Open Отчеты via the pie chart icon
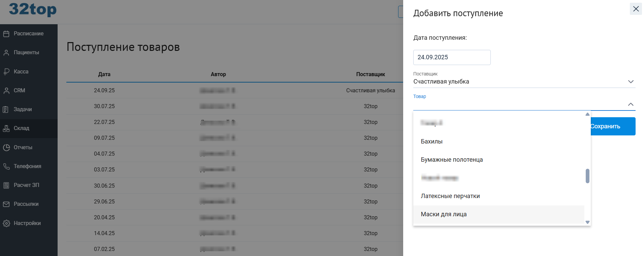Viewport: 644px width, 256px height. pyautogui.click(x=6, y=147)
